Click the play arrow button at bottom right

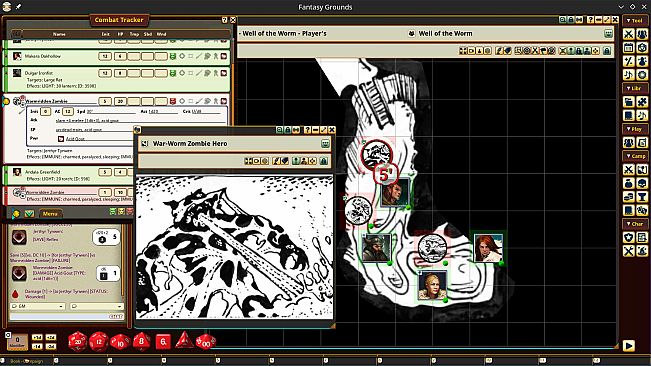(x=629, y=345)
